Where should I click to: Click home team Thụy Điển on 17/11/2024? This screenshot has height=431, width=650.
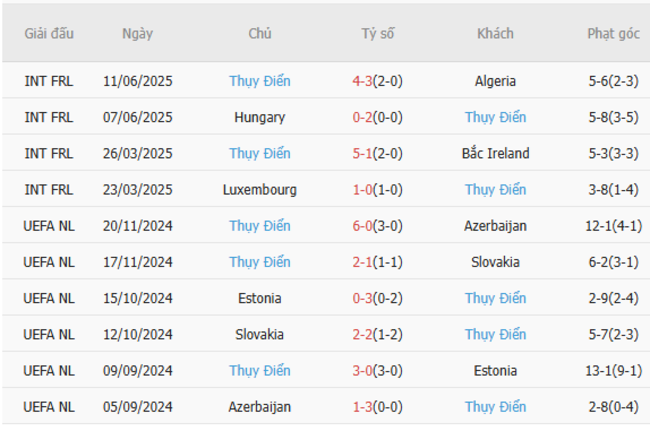coord(260,262)
